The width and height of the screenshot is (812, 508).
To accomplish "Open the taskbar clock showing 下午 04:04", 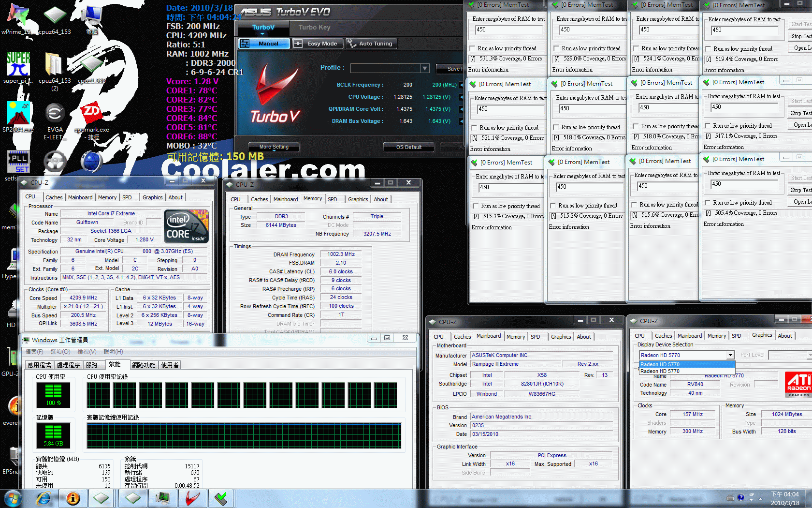I will pyautogui.click(x=785, y=498).
